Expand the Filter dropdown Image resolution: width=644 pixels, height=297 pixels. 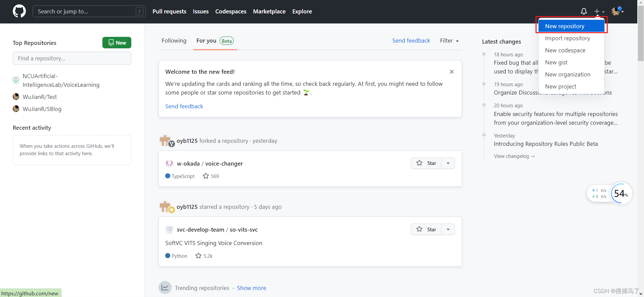coord(449,41)
